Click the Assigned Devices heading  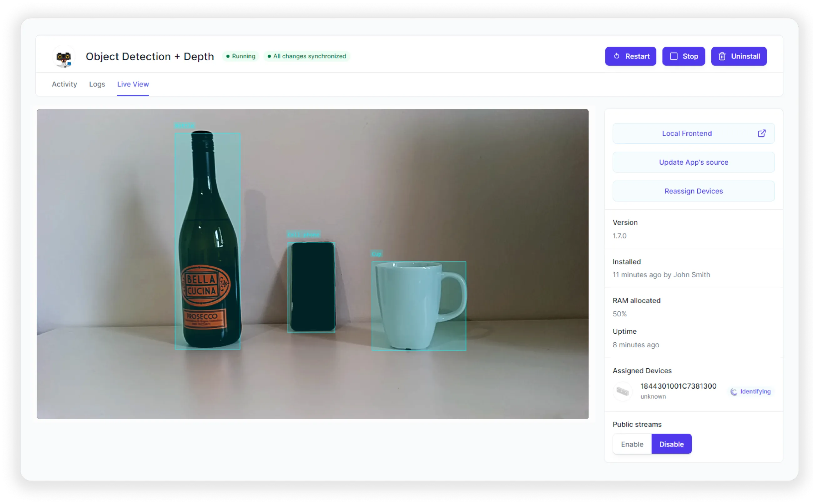pyautogui.click(x=642, y=370)
